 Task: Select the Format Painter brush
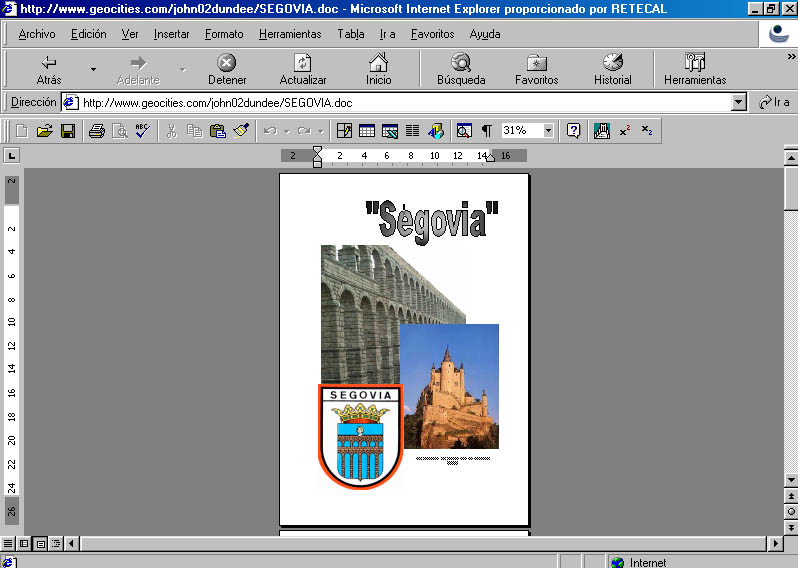[x=241, y=131]
